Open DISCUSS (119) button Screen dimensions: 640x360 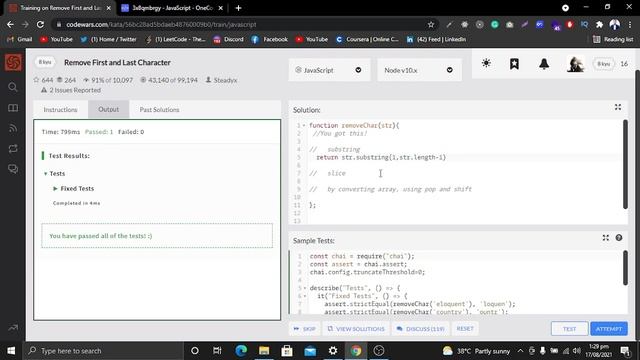click(x=420, y=329)
